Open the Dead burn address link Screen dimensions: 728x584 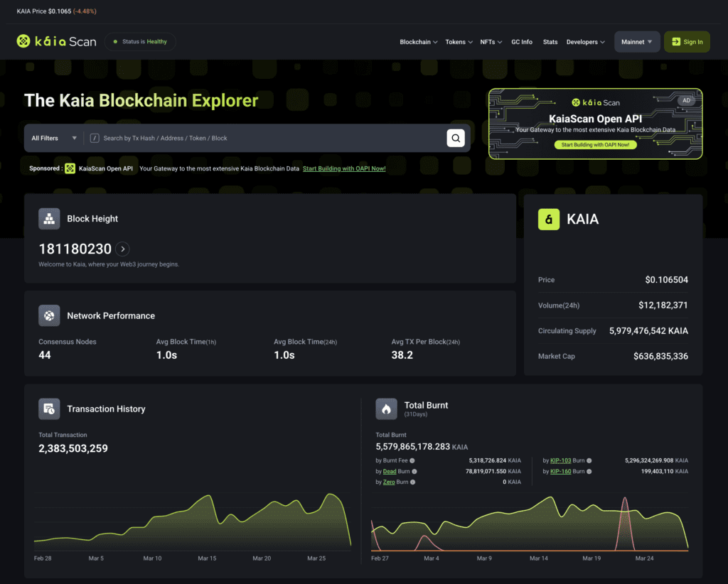click(390, 471)
